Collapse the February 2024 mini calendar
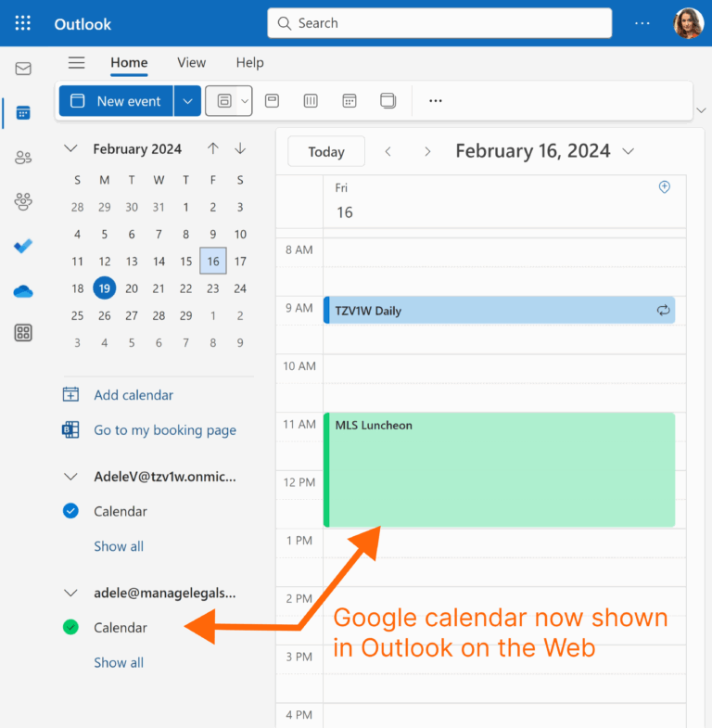 click(x=70, y=148)
